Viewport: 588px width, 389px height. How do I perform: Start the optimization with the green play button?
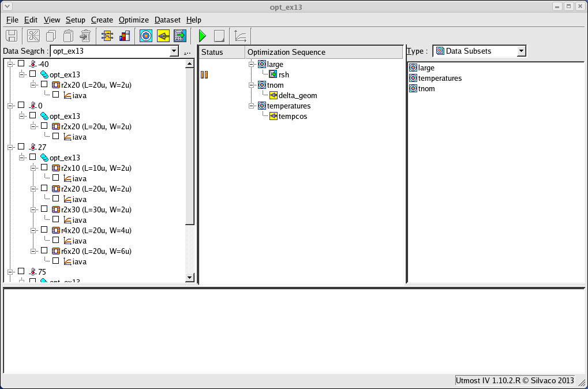[202, 36]
